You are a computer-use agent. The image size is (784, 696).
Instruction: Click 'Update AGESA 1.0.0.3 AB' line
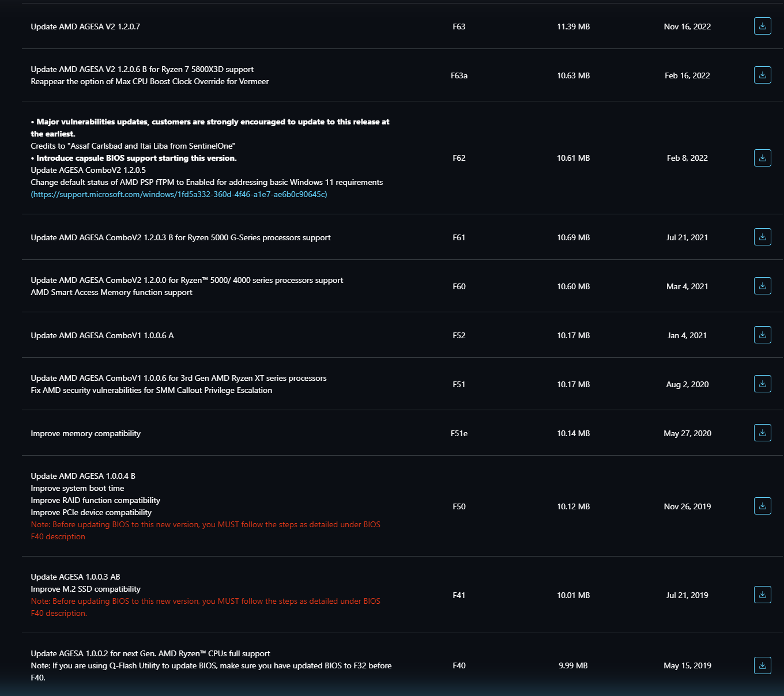click(76, 577)
